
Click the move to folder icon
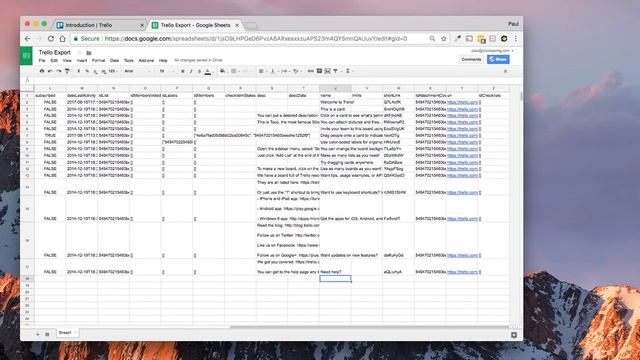[x=89, y=53]
